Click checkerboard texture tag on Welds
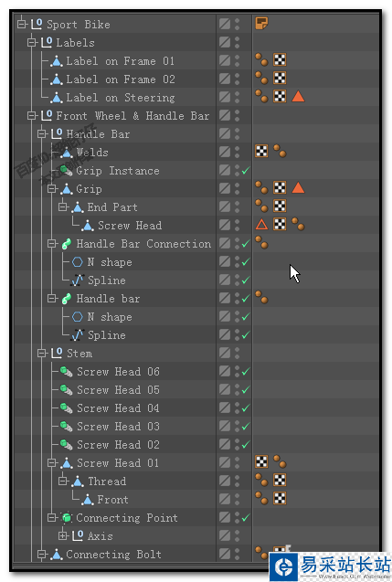This screenshot has width=392, height=582. 261,151
